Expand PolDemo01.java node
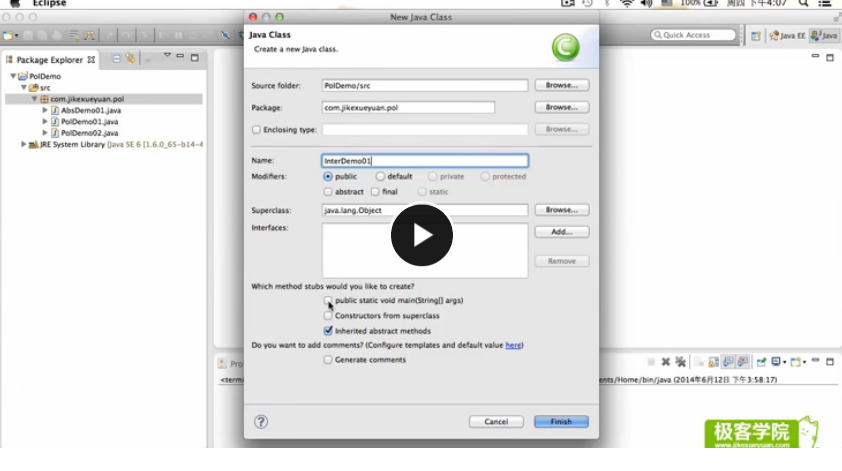Viewport: 842px width, 471px height. coord(45,121)
